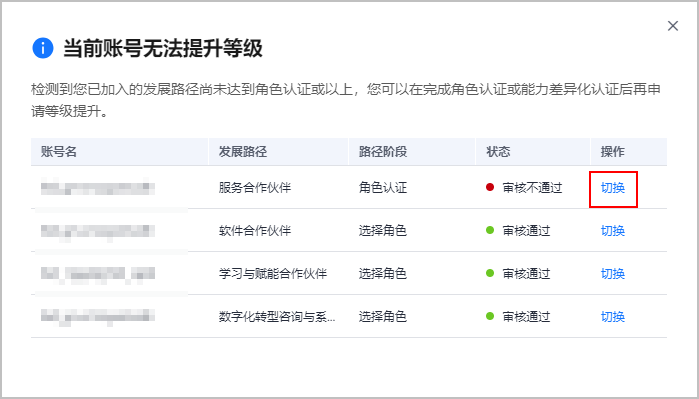The height and width of the screenshot is (399, 699).
Task: Click the 账号名 column header
Action: click(58, 152)
